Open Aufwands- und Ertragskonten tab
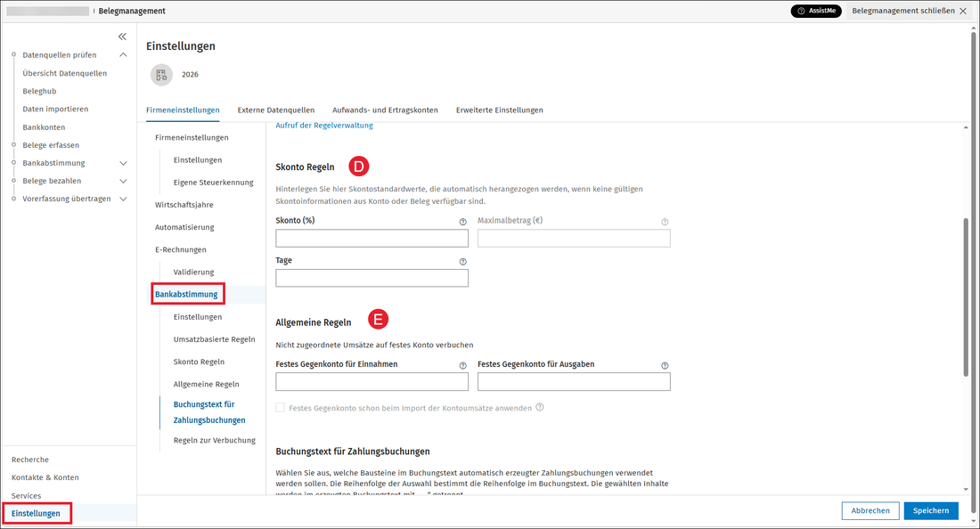The width and height of the screenshot is (980, 529). (x=385, y=110)
